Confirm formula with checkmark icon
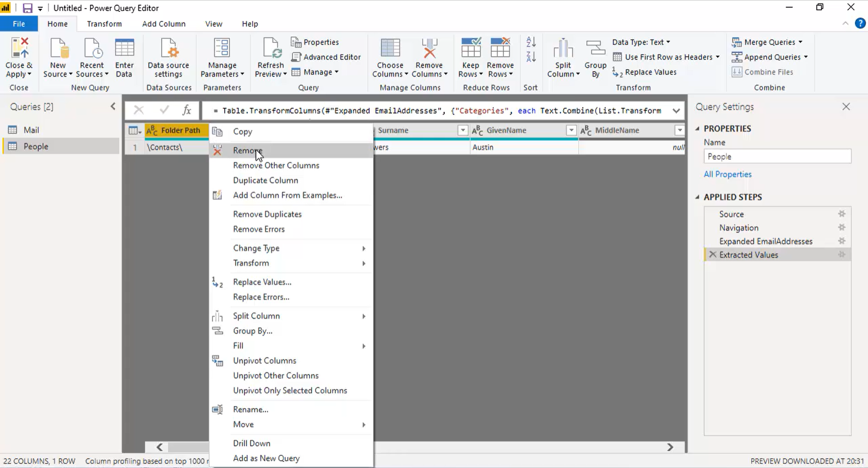Viewport: 868px width, 468px height. (x=164, y=110)
